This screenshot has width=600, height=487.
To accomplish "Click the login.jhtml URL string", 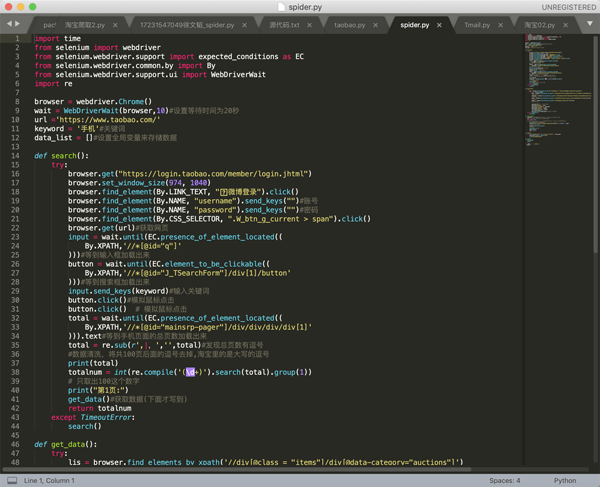I will pyautogui.click(x=215, y=174).
